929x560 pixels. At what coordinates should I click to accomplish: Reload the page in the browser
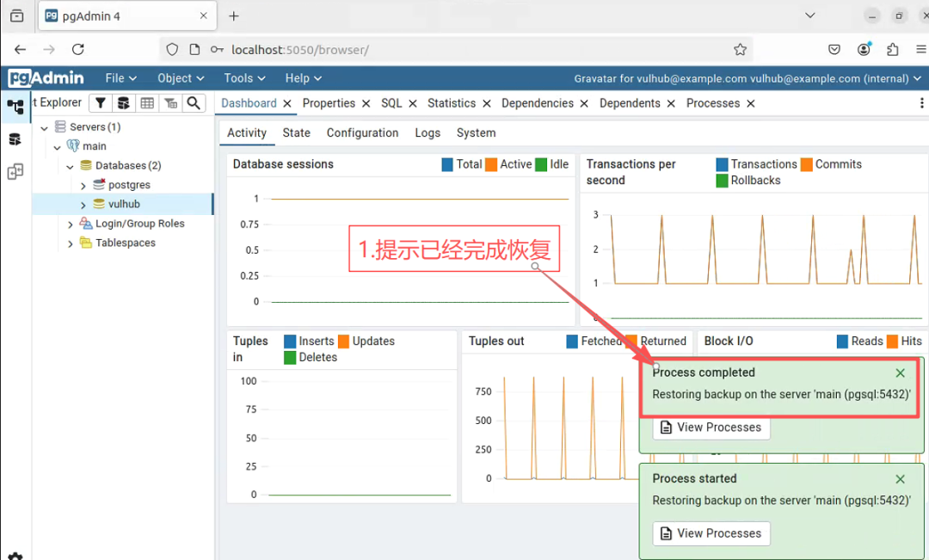coord(77,50)
